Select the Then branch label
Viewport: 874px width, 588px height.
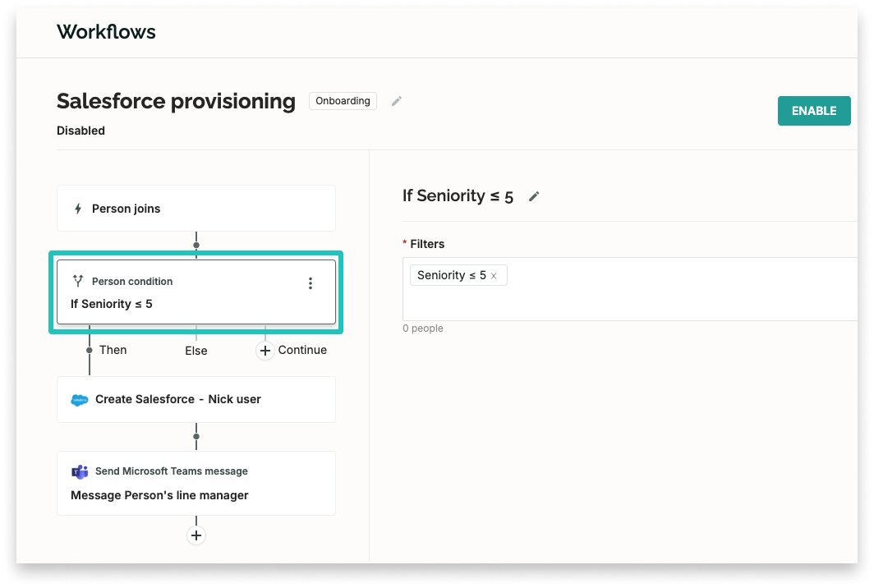113,350
